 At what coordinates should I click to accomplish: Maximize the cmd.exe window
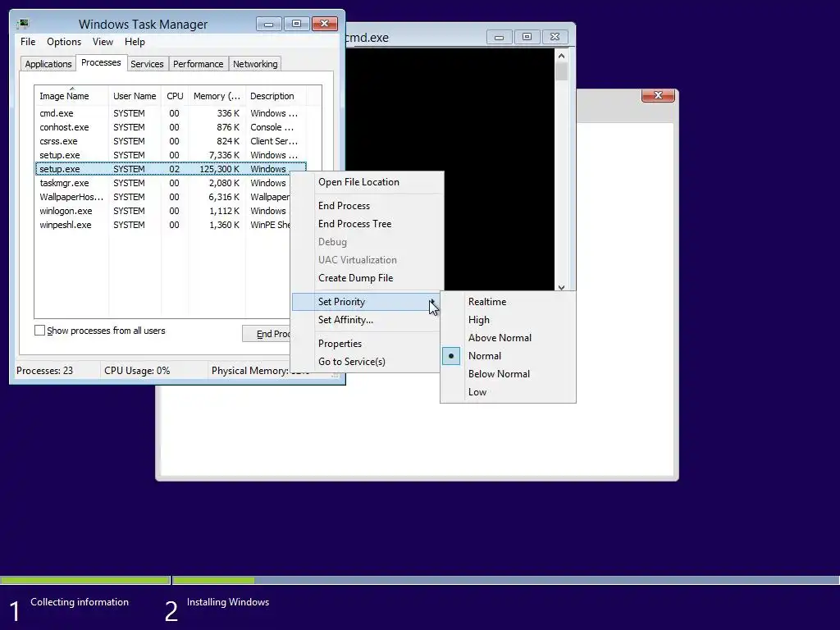click(x=527, y=37)
